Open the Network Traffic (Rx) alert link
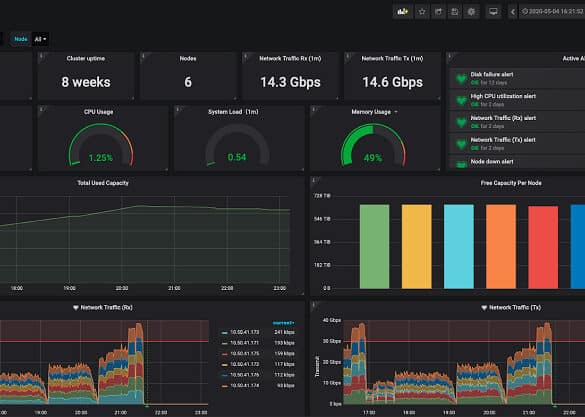This screenshot has width=585, height=417. tap(503, 118)
